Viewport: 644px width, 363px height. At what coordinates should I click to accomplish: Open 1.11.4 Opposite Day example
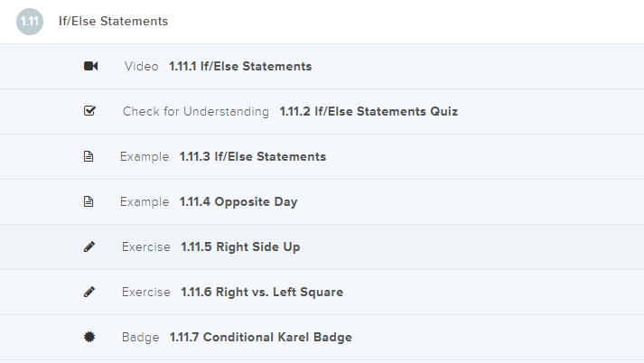(238, 202)
